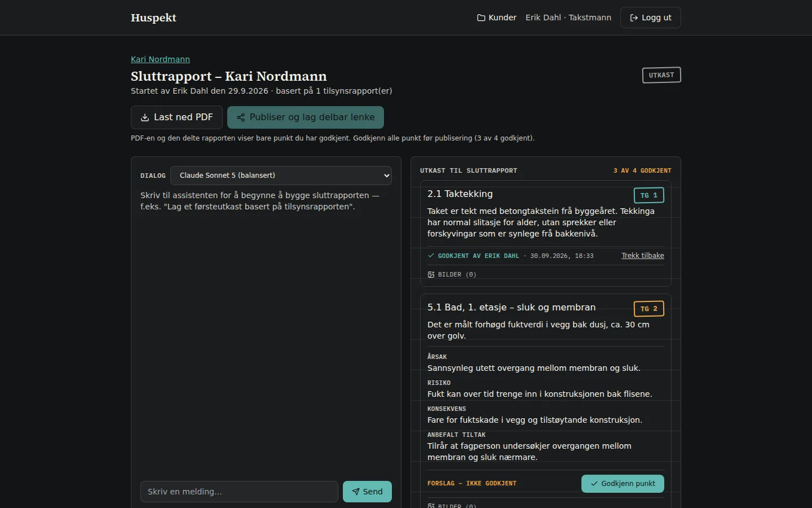812x508 pixels.
Task: Click Publiser og lag delbar lenke
Action: pyautogui.click(x=306, y=117)
